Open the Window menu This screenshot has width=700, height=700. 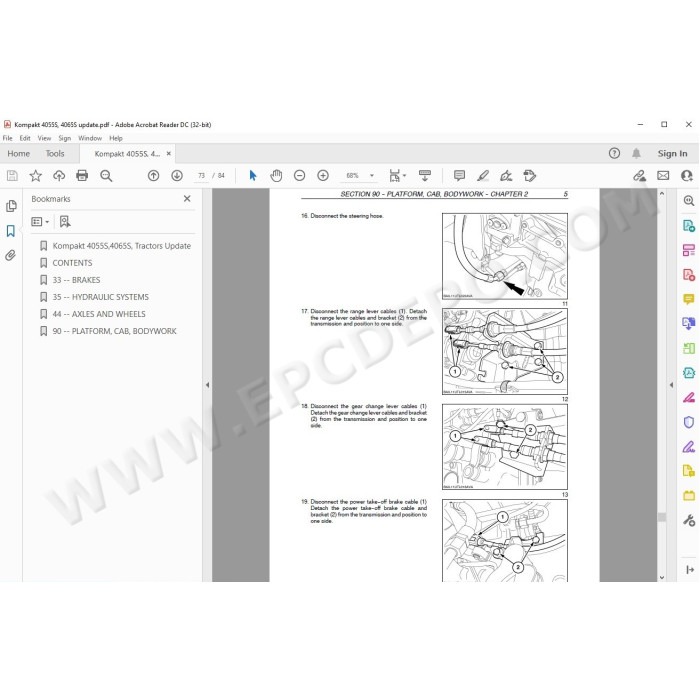(90, 138)
